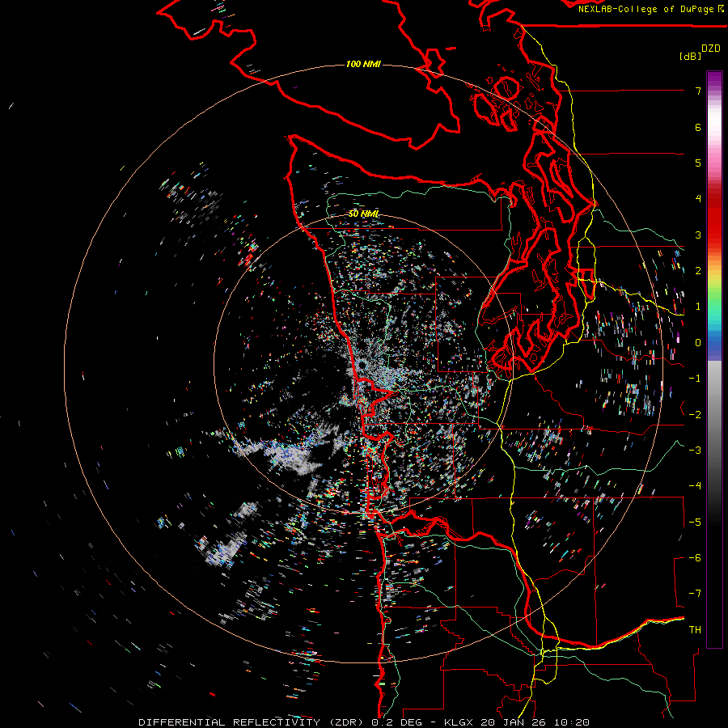Click the -4 value on color scale

pyautogui.click(x=695, y=486)
